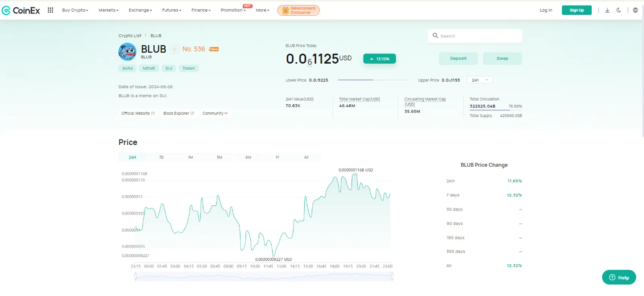The height and width of the screenshot is (296, 644).
Task: Click the 7 days 12.32% value
Action: [514, 195]
